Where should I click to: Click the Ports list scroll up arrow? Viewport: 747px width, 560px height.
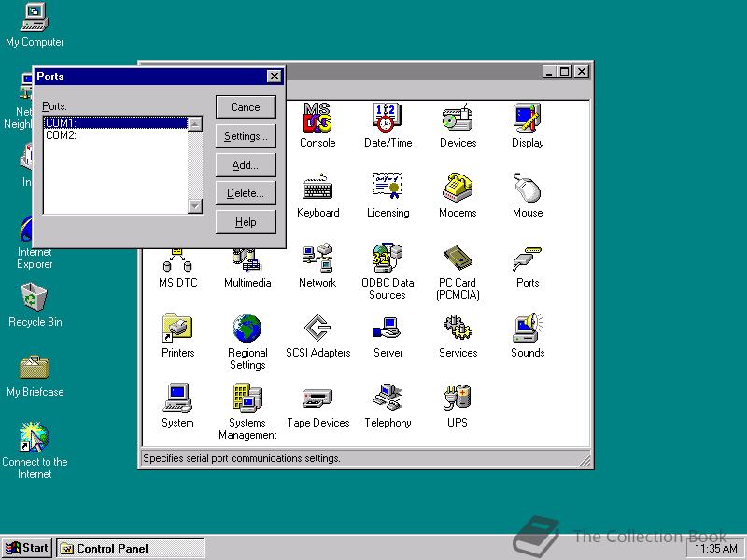[195, 124]
